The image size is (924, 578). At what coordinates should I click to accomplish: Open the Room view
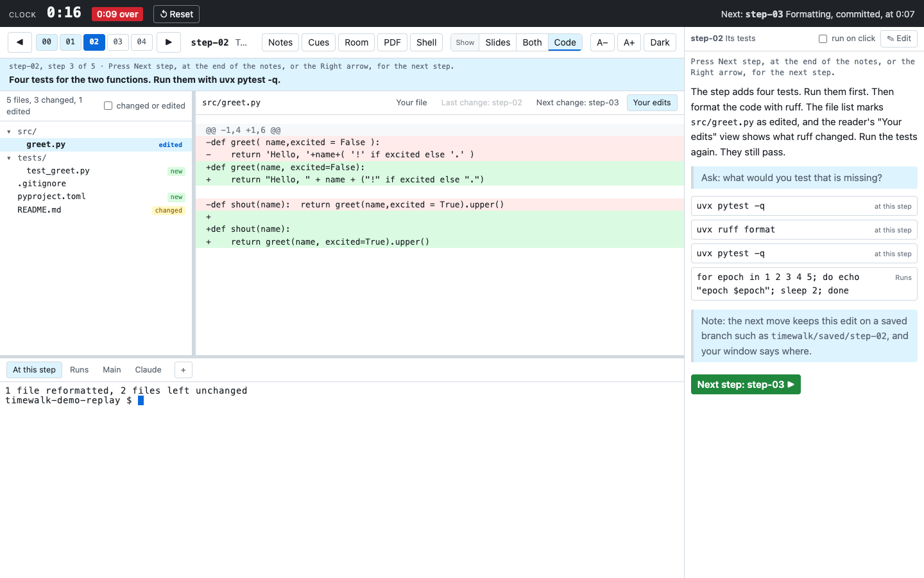(x=356, y=42)
